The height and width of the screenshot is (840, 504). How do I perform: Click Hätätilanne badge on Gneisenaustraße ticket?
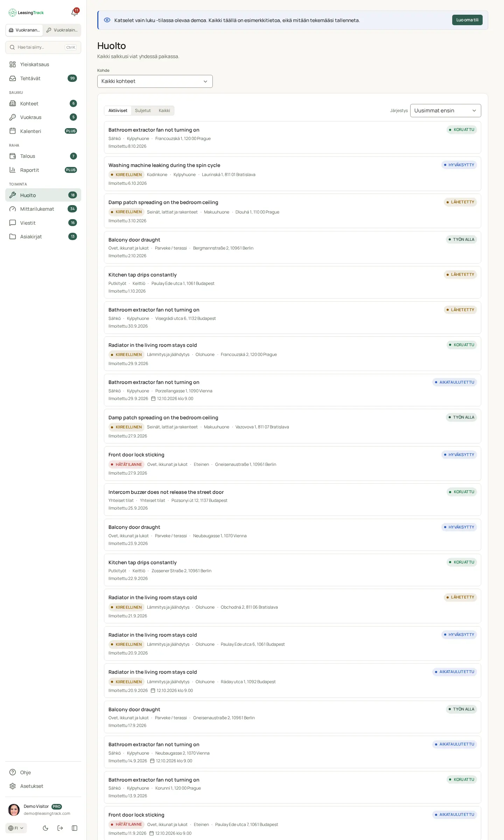point(126,464)
